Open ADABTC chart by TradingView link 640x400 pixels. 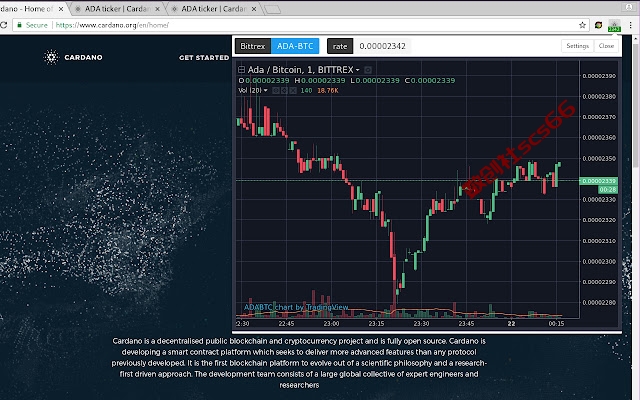pos(296,307)
